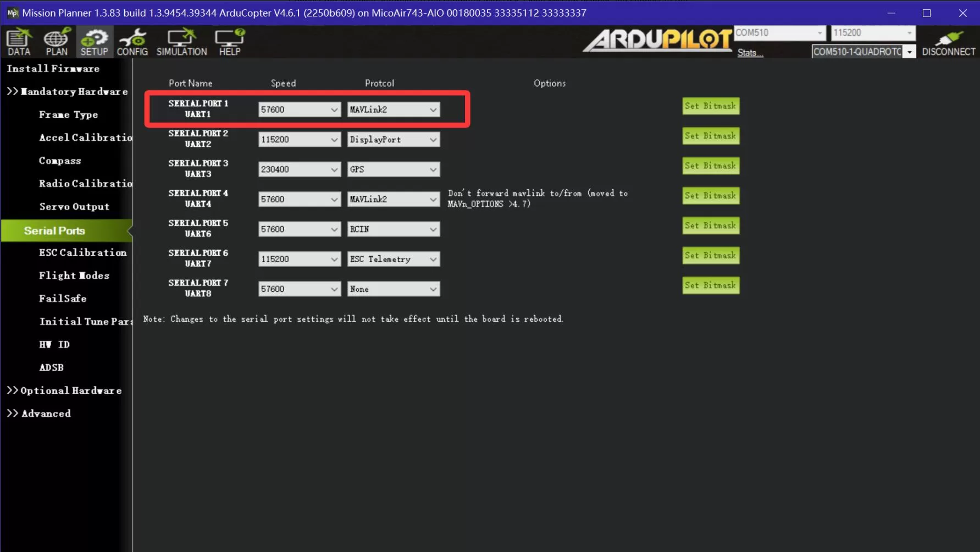The height and width of the screenshot is (552, 980).
Task: Click the Options column header
Action: tap(550, 84)
